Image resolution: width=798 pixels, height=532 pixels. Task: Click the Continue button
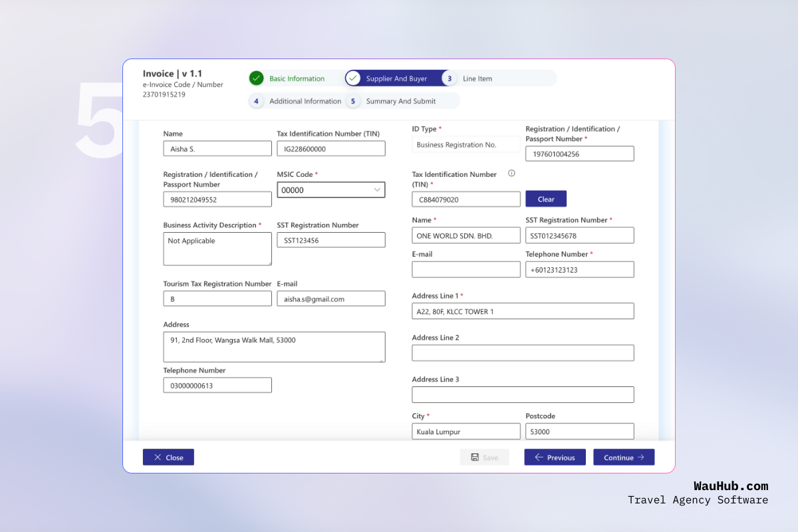click(x=624, y=458)
